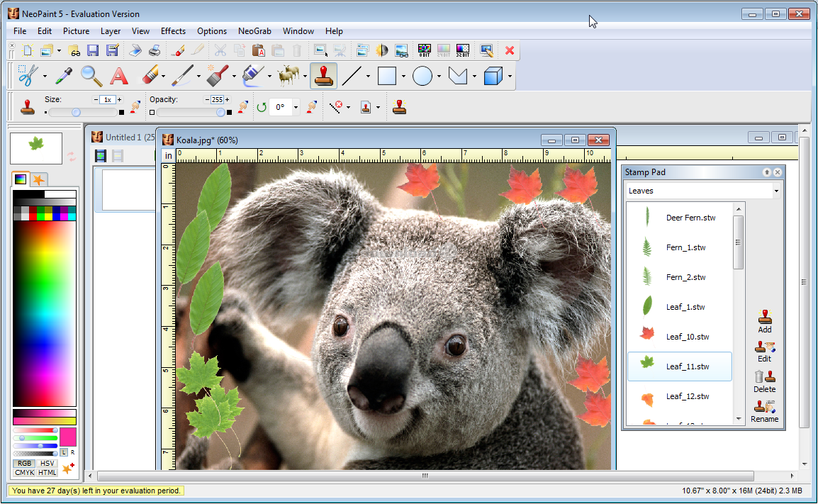Close the Stamp Pad panel
The width and height of the screenshot is (818, 504).
tap(778, 172)
